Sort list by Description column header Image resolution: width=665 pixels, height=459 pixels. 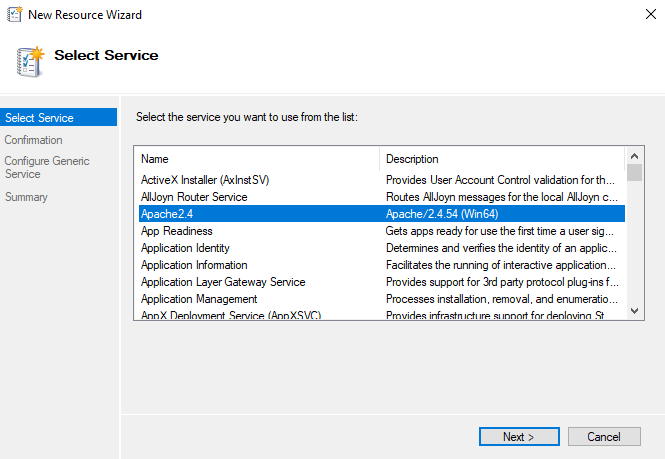pos(500,159)
